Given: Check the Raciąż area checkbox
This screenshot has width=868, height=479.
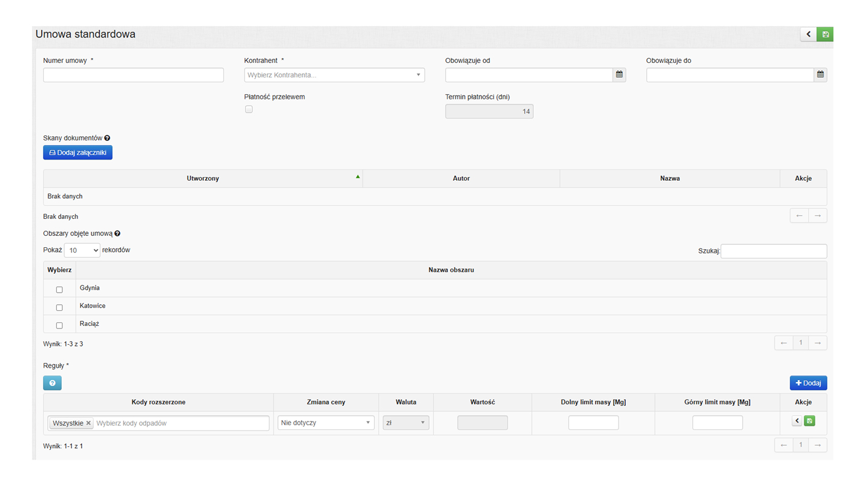Looking at the screenshot, I should 59,325.
